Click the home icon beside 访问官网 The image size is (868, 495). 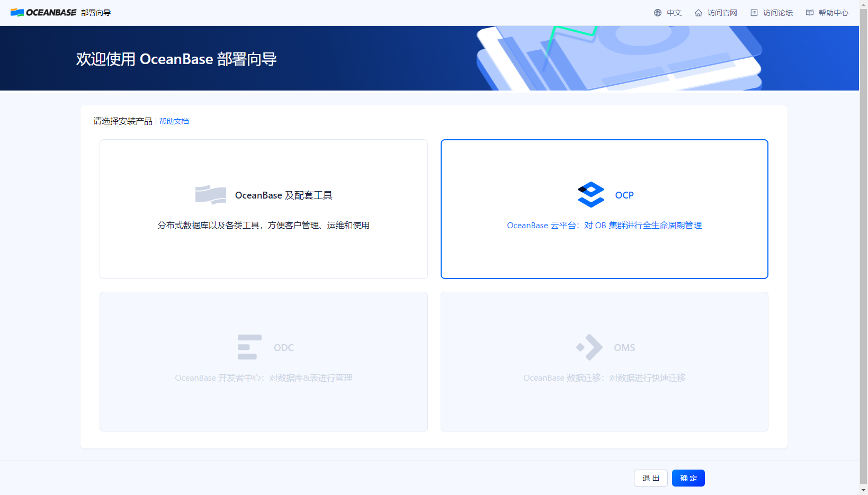(x=699, y=13)
